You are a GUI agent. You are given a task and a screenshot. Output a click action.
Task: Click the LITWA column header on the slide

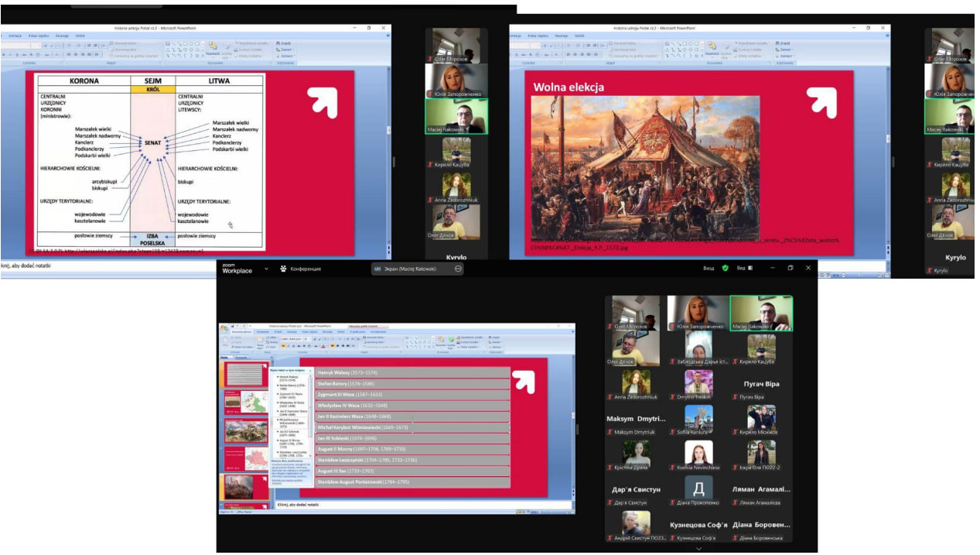click(220, 81)
